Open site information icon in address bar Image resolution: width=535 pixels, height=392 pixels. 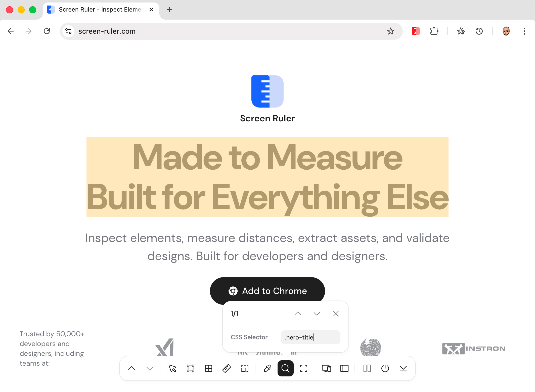[68, 31]
